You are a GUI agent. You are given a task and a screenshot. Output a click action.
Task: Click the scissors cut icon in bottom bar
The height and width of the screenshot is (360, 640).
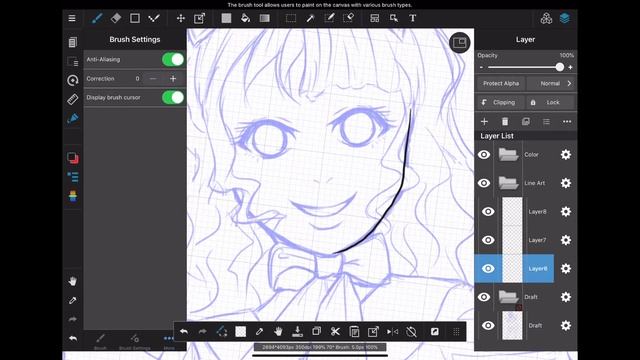[x=335, y=331]
